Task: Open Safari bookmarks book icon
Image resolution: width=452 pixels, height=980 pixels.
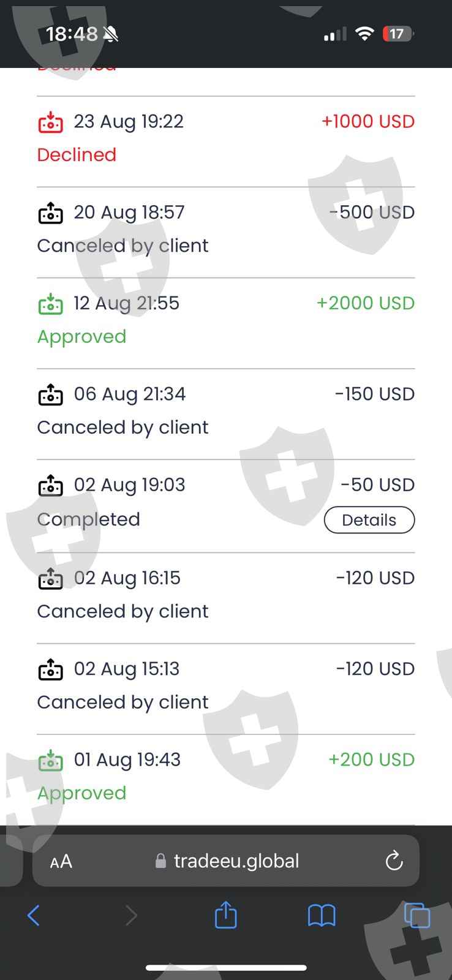Action: (322, 916)
